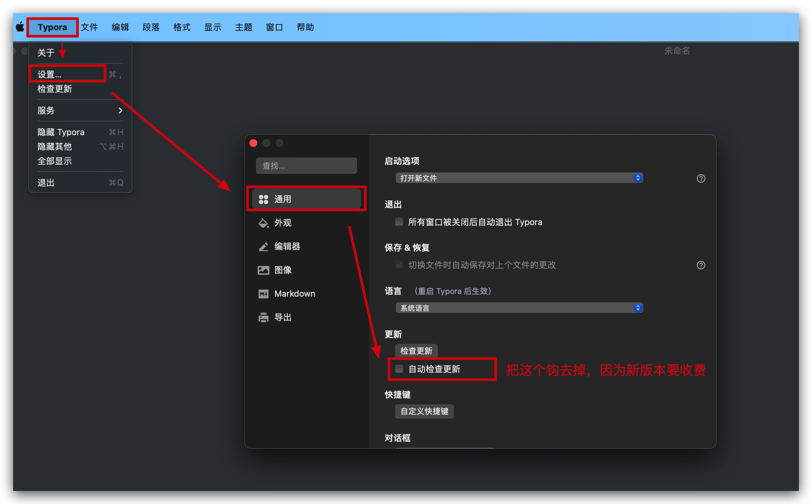
Task: Enable 自动检查更新 checkbox
Action: (x=399, y=369)
